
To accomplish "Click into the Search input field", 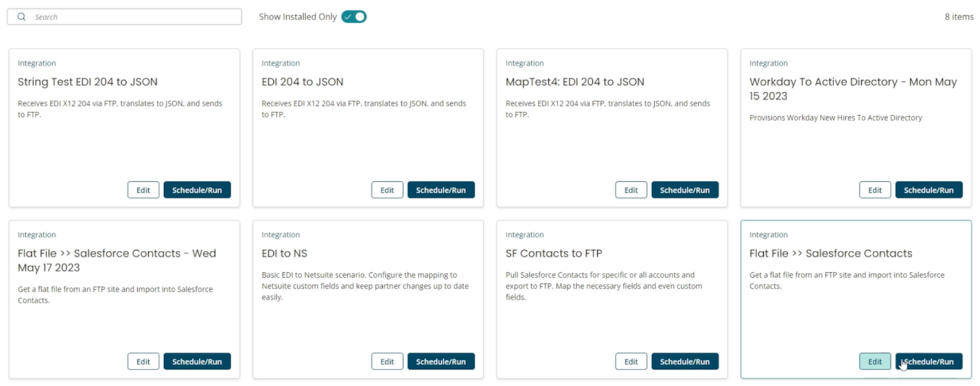I will pos(135,17).
